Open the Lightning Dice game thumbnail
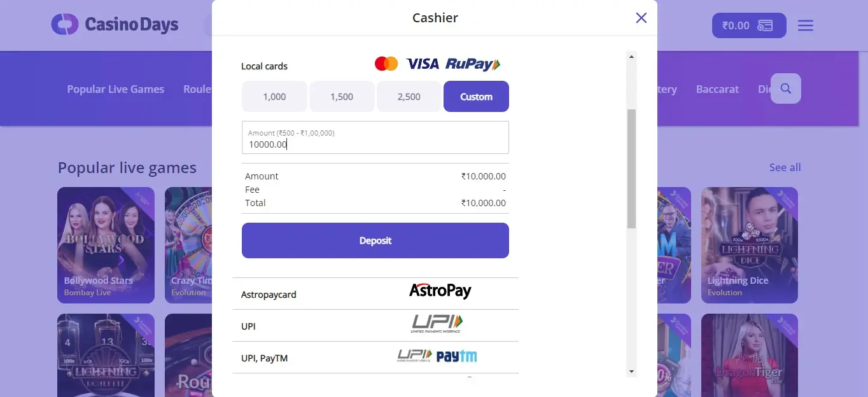Viewport: 868px width, 397px height. (x=749, y=245)
